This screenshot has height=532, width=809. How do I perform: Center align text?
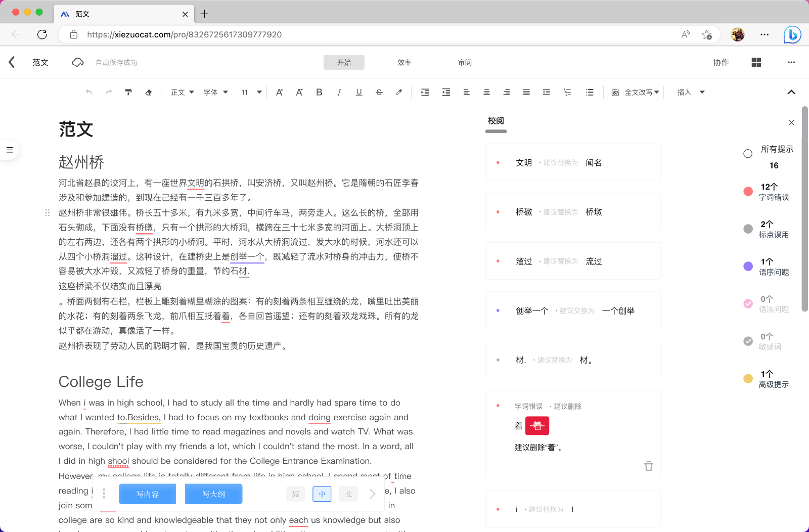[486, 92]
